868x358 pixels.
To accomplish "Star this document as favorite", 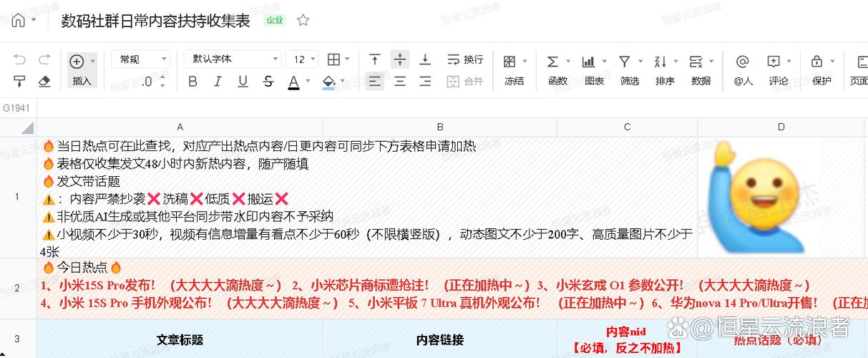I will (x=303, y=20).
